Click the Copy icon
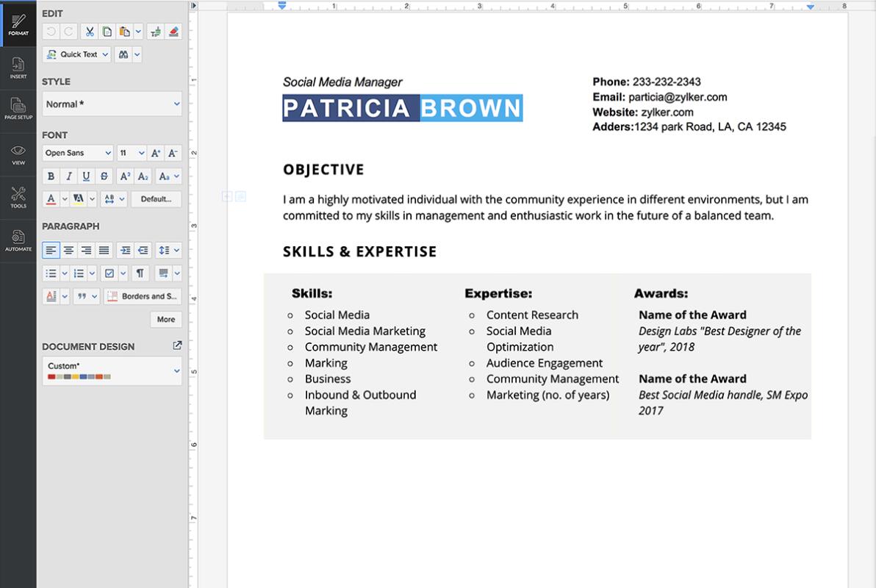876x588 pixels. pos(107,32)
